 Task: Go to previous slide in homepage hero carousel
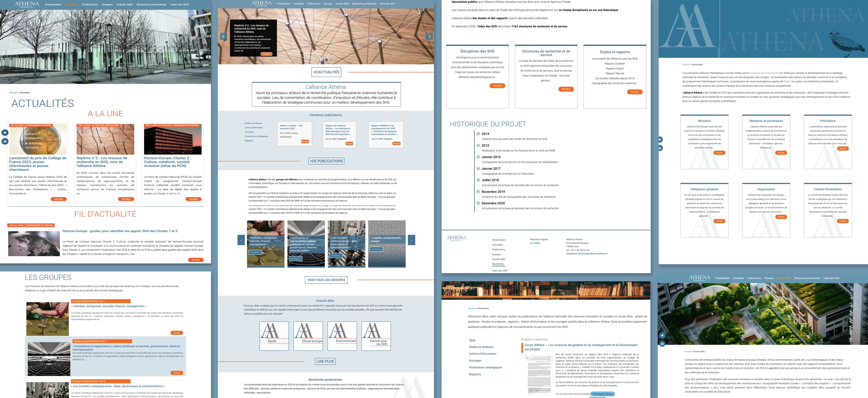coord(223,36)
